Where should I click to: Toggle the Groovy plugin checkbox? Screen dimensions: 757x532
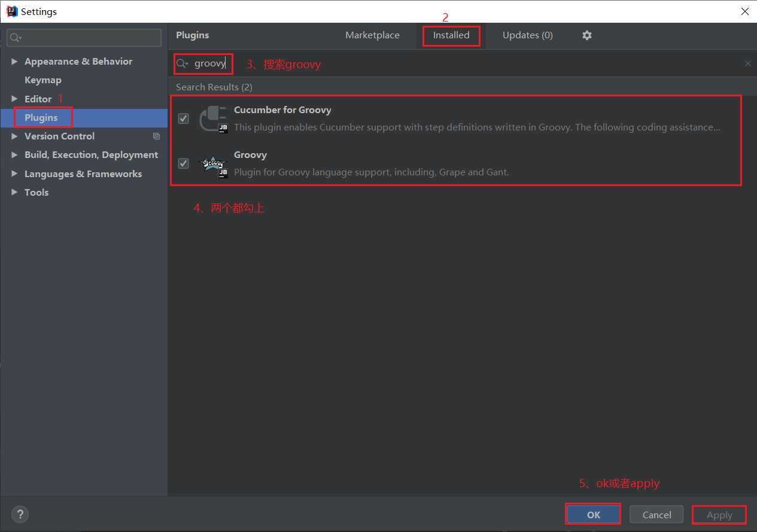[x=184, y=163]
